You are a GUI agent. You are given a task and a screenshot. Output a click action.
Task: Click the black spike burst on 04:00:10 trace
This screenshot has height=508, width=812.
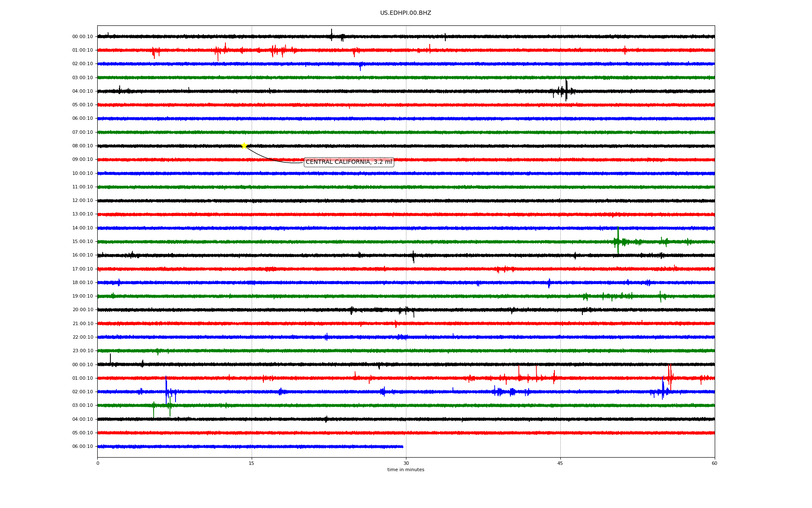tap(566, 90)
